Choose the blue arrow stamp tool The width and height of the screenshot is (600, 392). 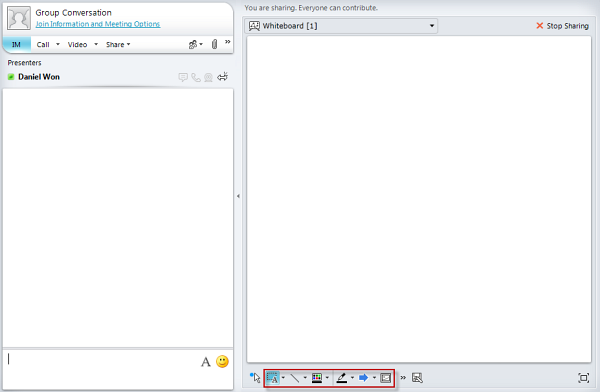[x=364, y=378]
